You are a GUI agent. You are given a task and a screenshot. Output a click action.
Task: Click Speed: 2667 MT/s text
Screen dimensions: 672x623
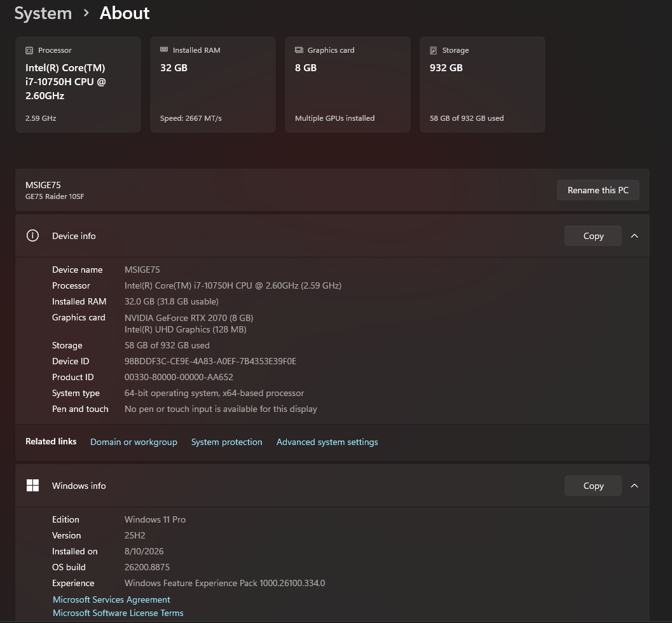pos(191,118)
